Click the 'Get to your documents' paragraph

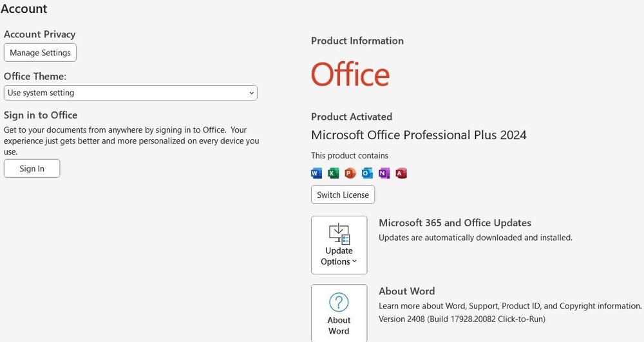tap(131, 141)
